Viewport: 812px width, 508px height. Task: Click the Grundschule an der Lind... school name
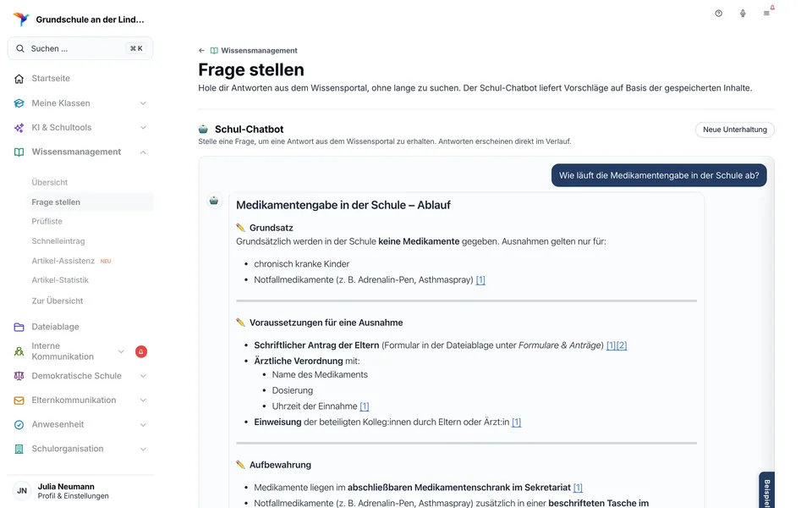(91, 19)
